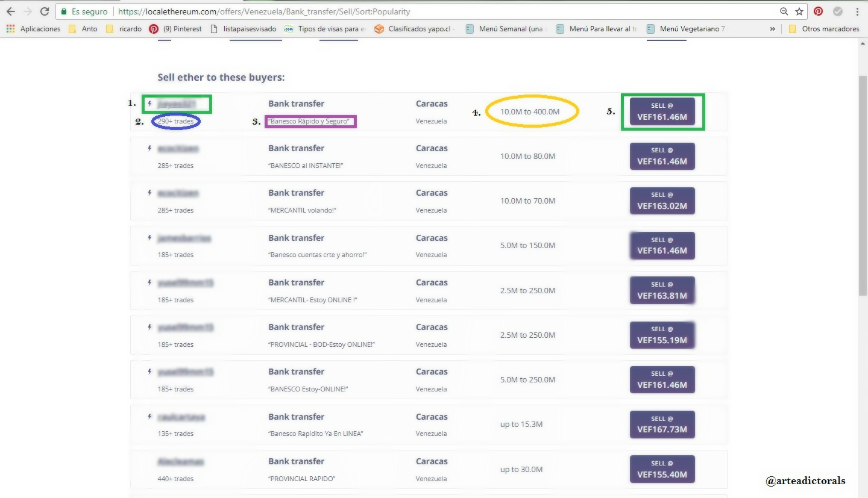868x498 pixels.
Task: Click lightning icon in 'BANESCO Estoy-ONLINE!' row
Action: tap(150, 372)
